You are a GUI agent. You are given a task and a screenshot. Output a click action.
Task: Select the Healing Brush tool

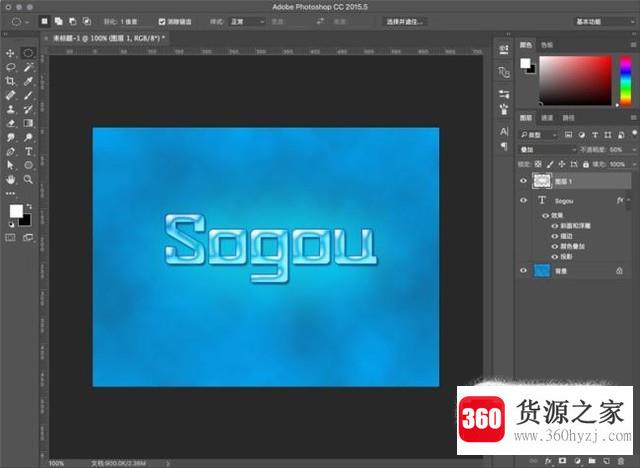pos(10,95)
